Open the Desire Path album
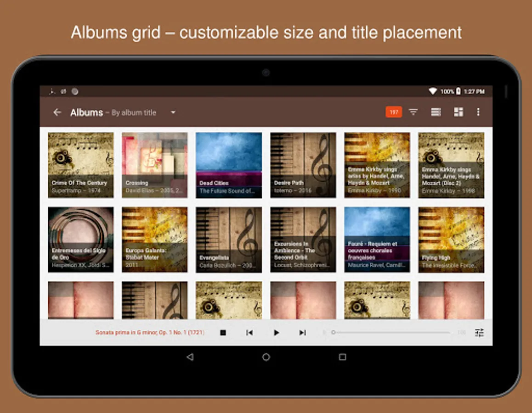This screenshot has width=532, height=413. tap(303, 165)
